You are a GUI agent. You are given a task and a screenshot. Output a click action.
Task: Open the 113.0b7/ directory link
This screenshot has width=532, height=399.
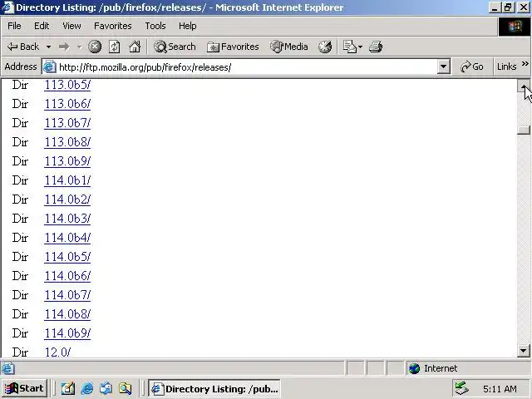pyautogui.click(x=67, y=123)
